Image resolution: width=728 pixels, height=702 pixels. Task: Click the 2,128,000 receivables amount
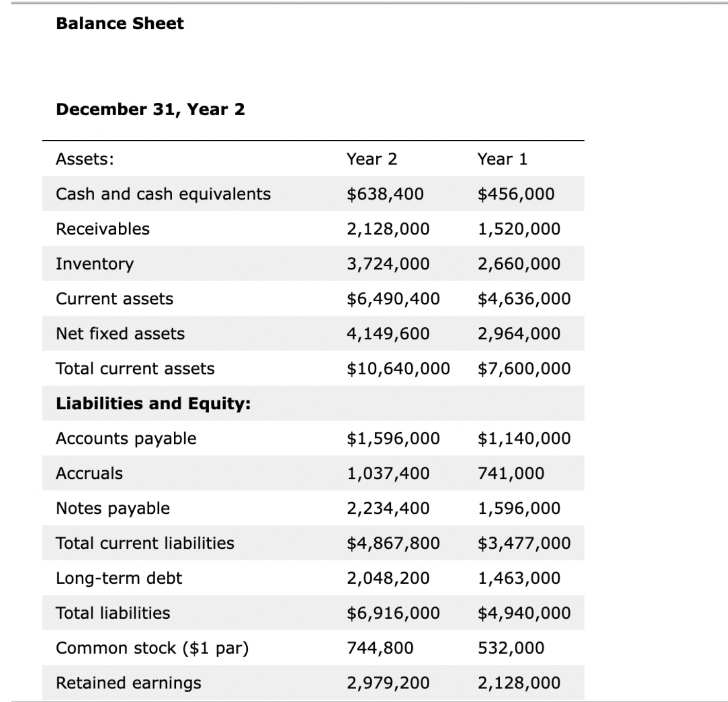coord(388,229)
